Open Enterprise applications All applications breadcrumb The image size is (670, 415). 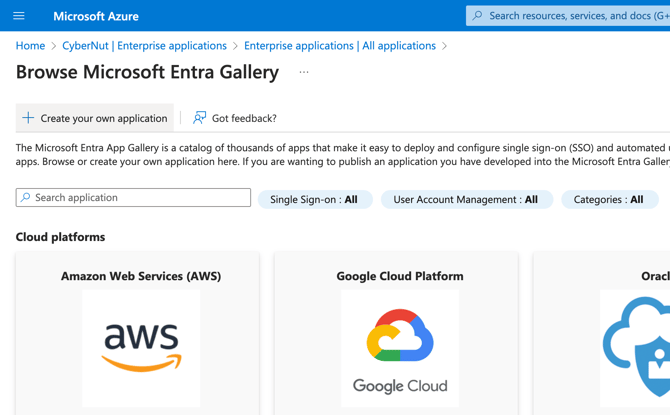coord(339,46)
